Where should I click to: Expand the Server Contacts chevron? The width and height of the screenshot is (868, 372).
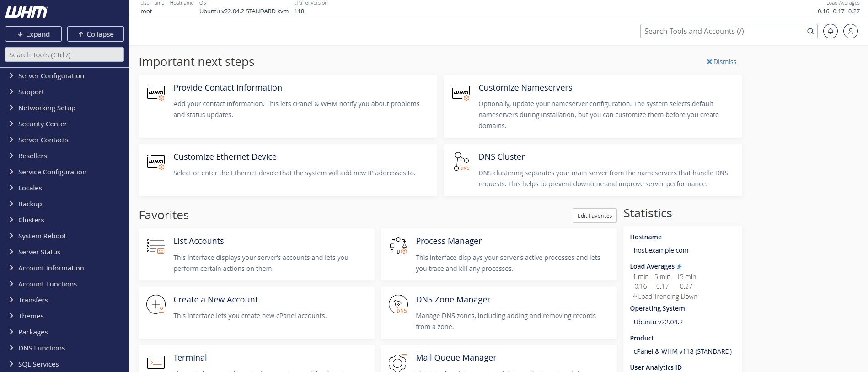tap(11, 140)
